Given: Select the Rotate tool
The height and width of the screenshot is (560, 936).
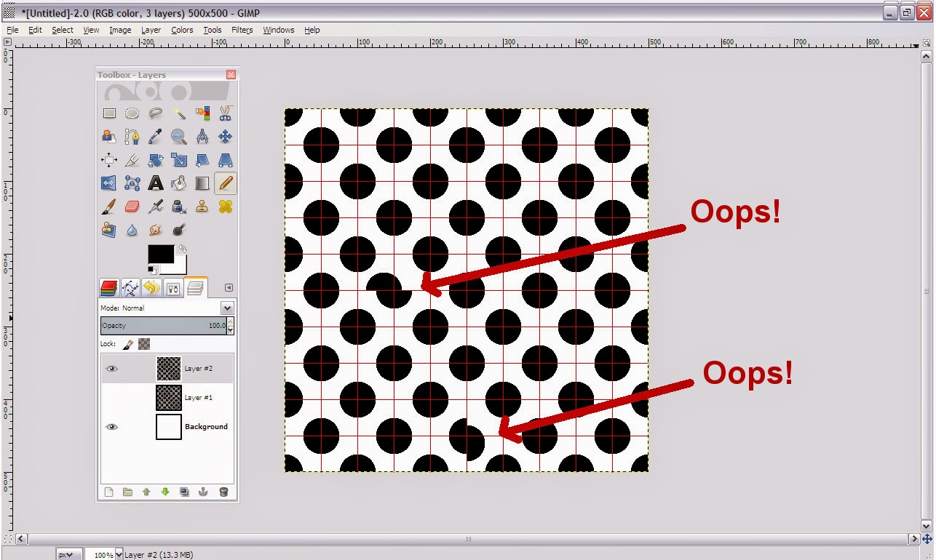Looking at the screenshot, I should pyautogui.click(x=155, y=160).
